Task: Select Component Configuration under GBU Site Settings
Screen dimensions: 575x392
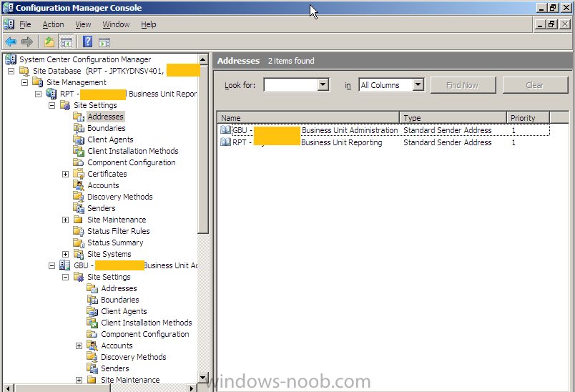Action: point(145,334)
